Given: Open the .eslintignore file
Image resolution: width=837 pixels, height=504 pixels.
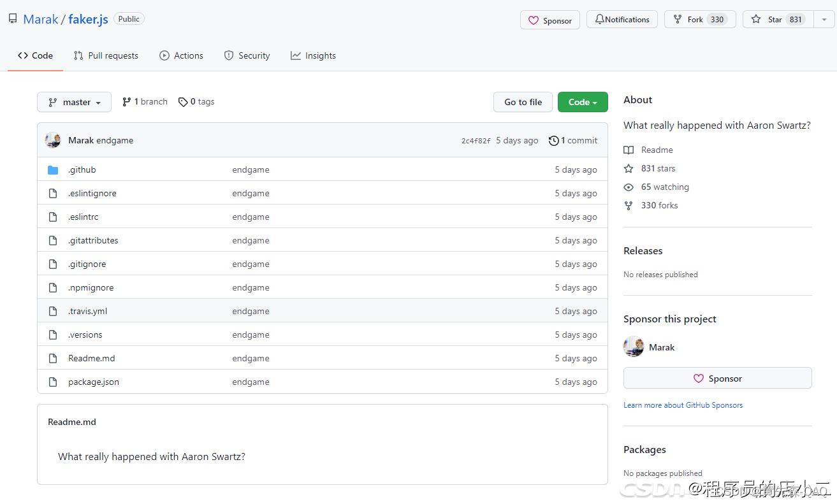Looking at the screenshot, I should pos(92,193).
